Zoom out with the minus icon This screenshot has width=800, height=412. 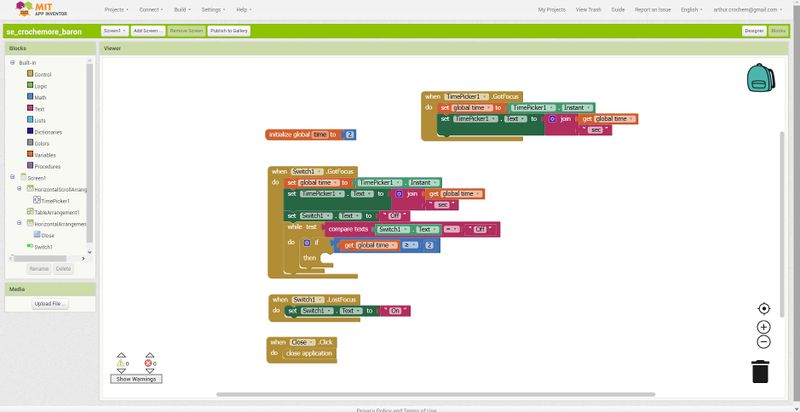[x=764, y=342]
